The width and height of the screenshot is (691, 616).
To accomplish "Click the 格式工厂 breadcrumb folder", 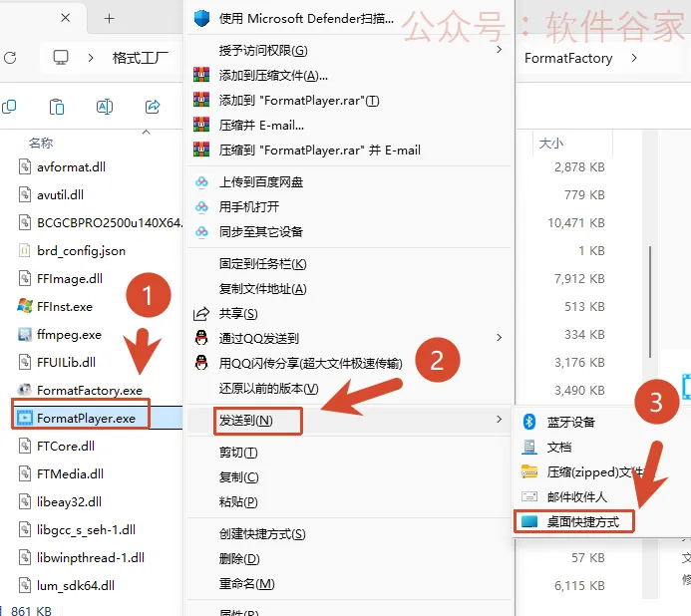I will [141, 58].
